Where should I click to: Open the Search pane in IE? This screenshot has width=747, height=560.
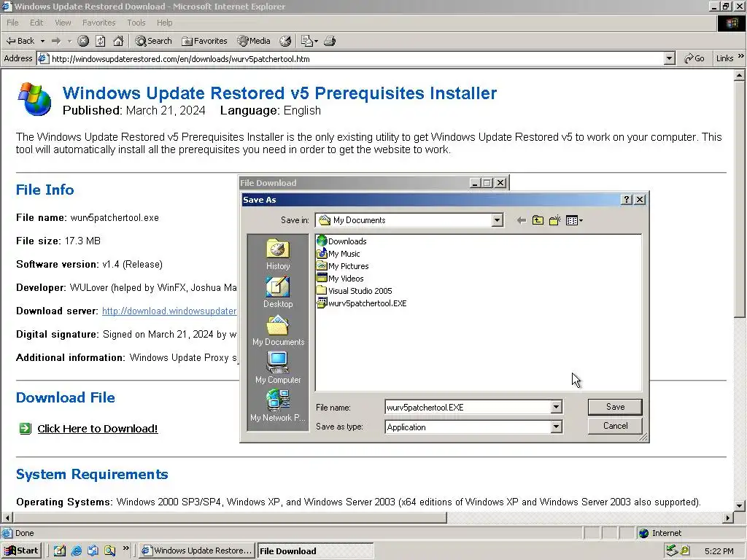153,41
